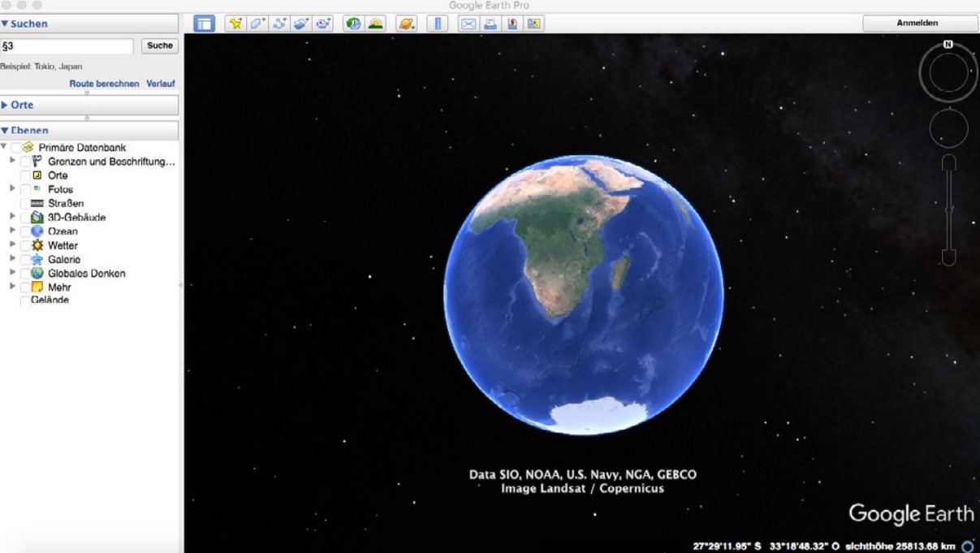The width and height of the screenshot is (980, 553).
Task: Expand the Fotos folder
Action: click(13, 188)
